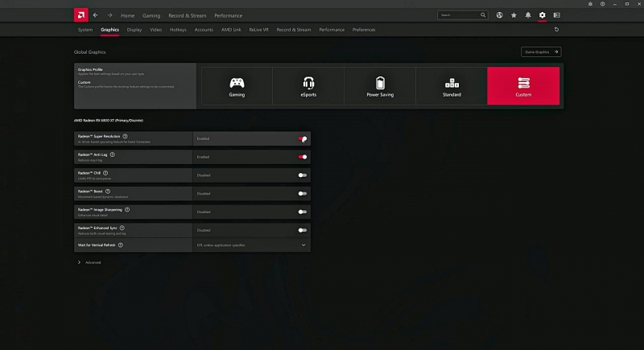Enable Radeon Image Sharpening toggle

[302, 212]
